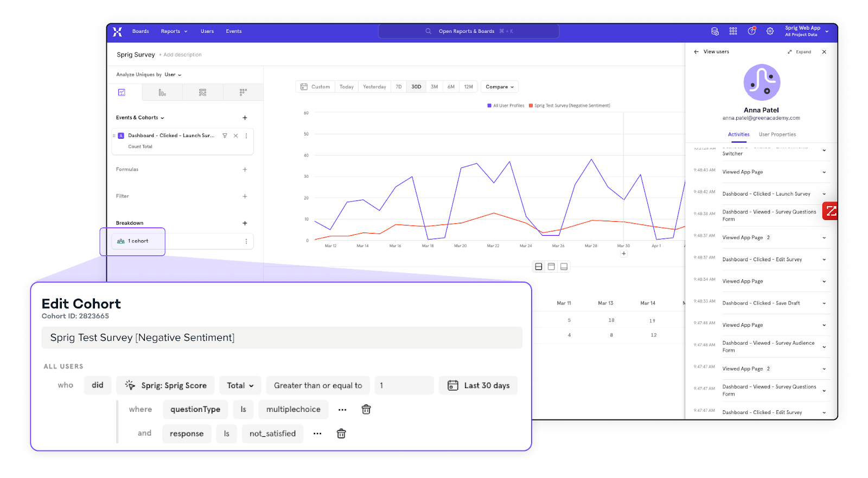Click the Sprig: Sprig Score event button
This screenshot has width=868, height=478.
tap(165, 385)
